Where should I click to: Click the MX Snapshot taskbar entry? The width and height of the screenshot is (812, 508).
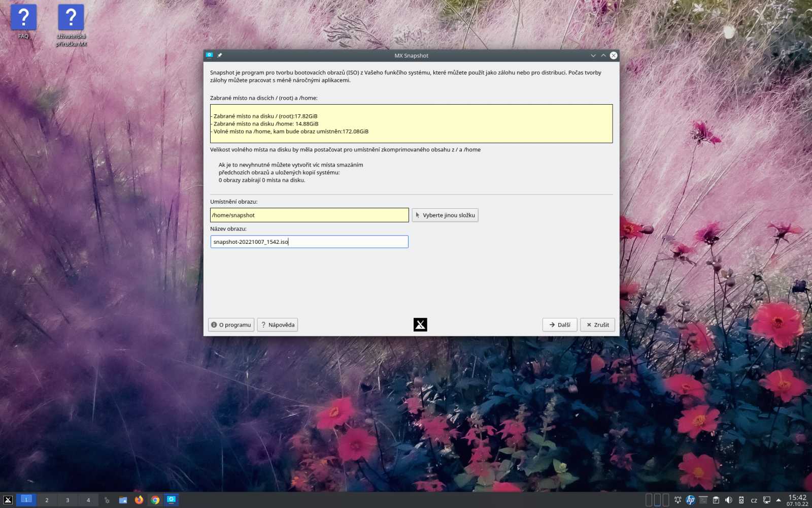172,500
